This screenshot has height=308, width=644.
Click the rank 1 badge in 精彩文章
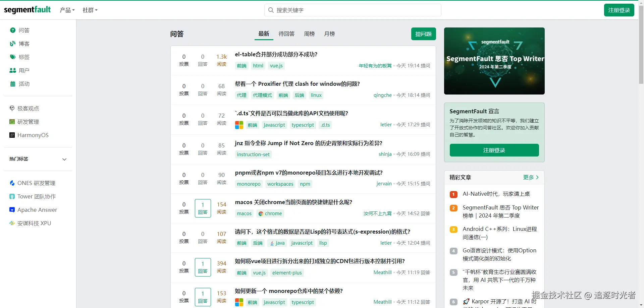coord(453,194)
